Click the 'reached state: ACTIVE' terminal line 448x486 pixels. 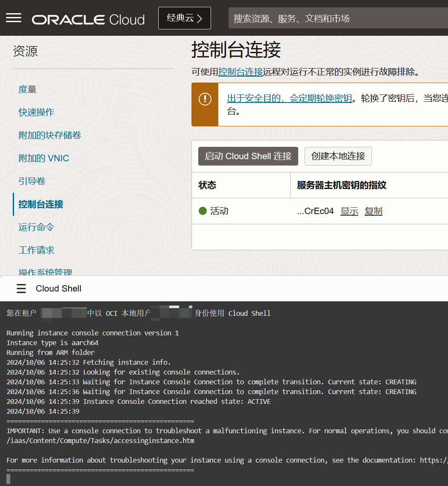tap(139, 402)
